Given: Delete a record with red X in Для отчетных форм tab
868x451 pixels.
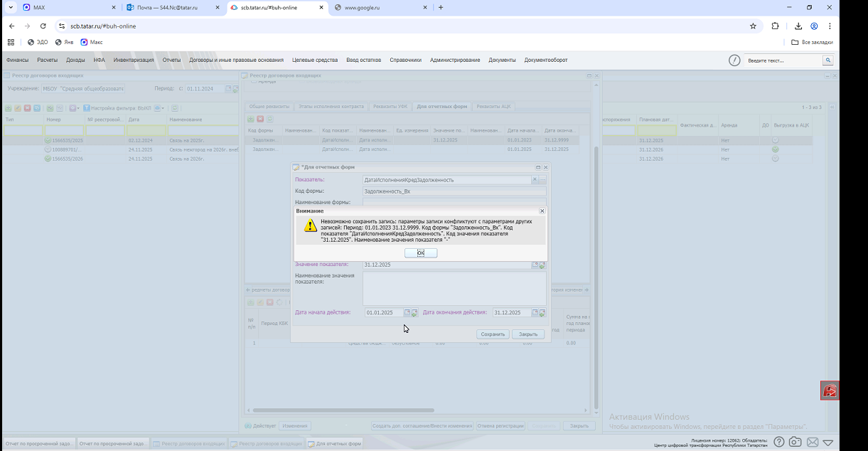Looking at the screenshot, I should click(260, 119).
